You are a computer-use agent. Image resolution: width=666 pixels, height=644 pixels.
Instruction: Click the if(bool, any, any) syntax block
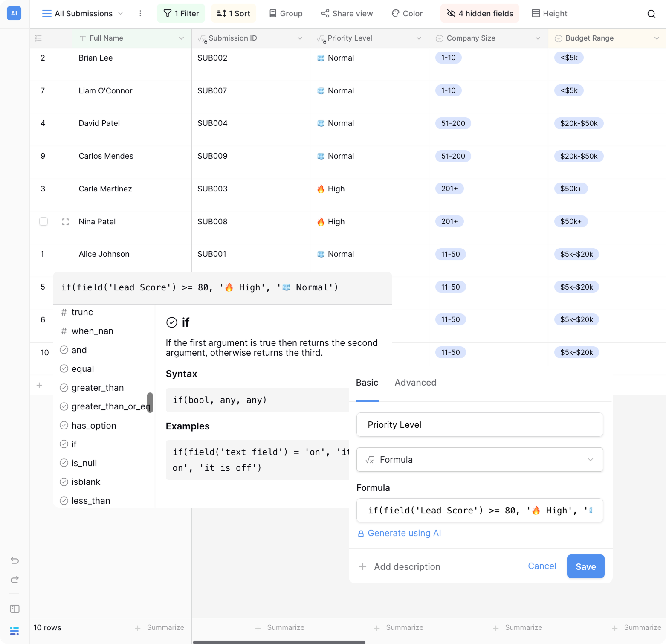[257, 400]
